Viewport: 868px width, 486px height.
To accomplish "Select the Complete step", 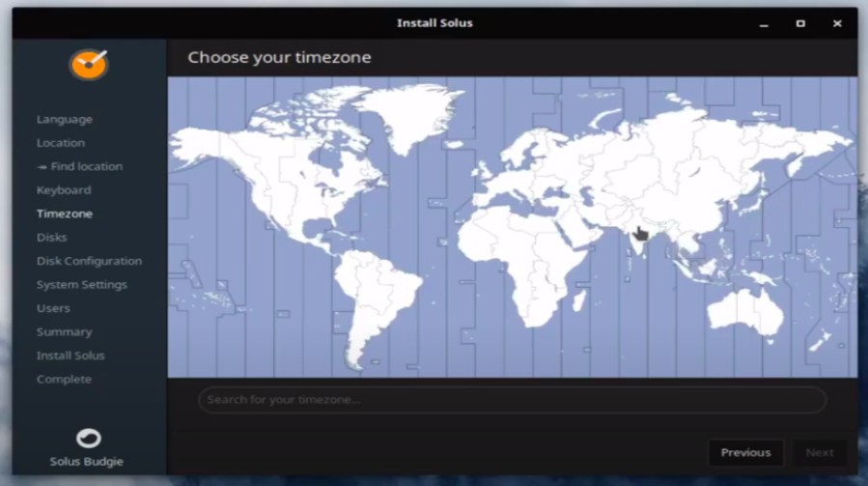I will pos(65,380).
